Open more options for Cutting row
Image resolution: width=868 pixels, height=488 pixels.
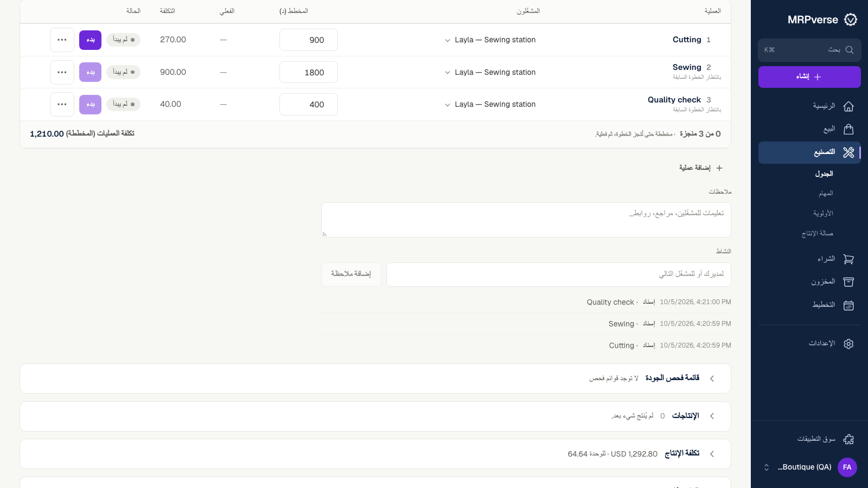click(62, 40)
